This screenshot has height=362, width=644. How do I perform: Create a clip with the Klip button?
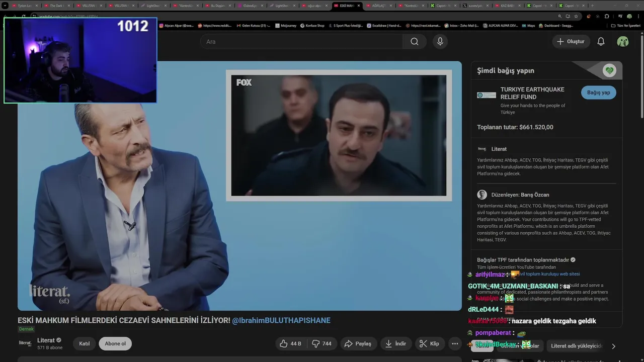429,344
